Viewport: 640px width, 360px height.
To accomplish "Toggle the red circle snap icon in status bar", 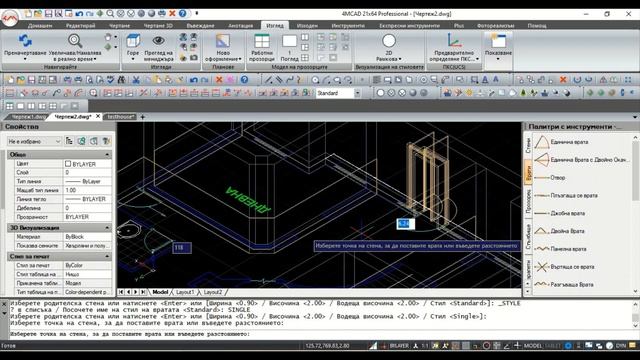I will point(486,346).
